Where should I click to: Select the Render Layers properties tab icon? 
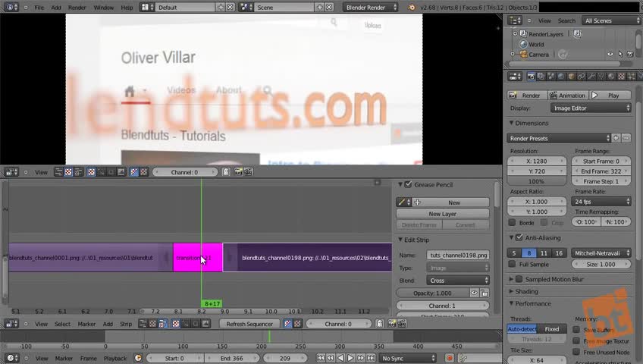coord(541,77)
